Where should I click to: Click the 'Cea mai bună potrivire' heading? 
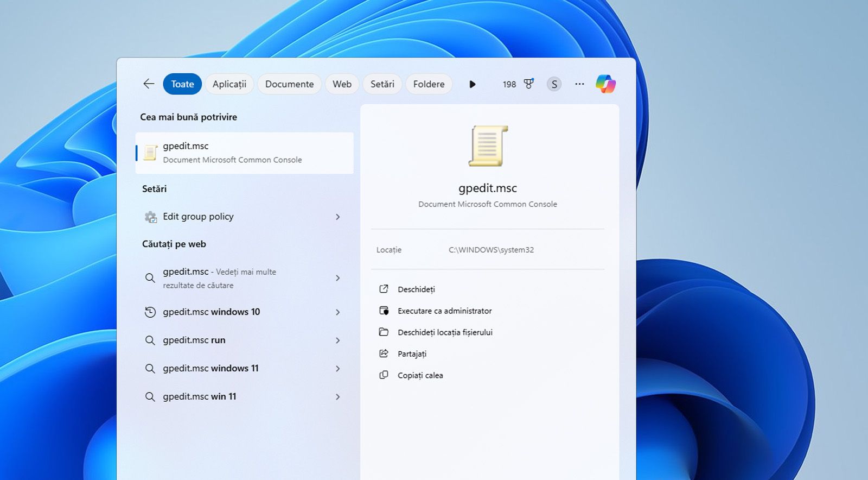click(x=188, y=117)
